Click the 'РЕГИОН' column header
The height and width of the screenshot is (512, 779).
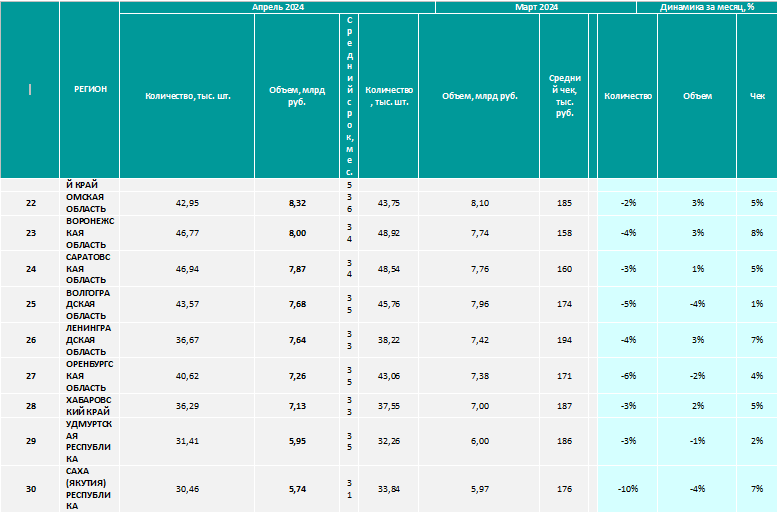[90, 89]
